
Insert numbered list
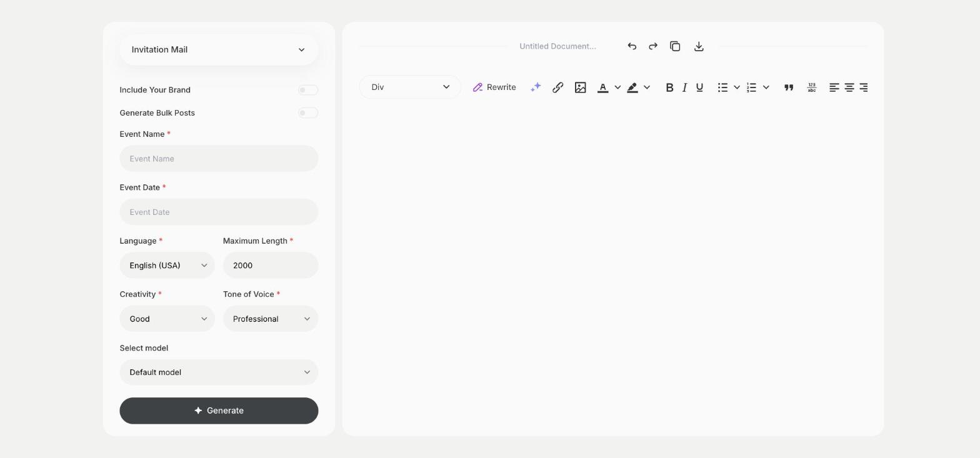pos(752,87)
